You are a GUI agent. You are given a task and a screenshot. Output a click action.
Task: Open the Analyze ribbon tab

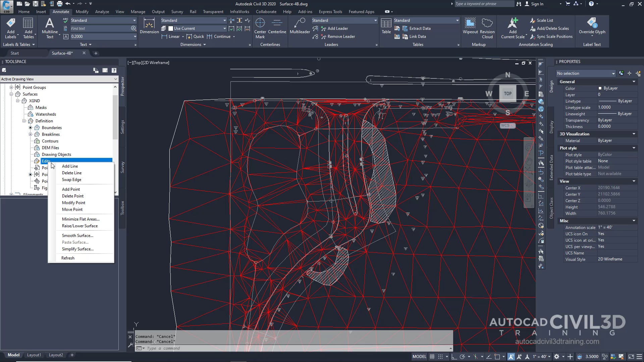[x=102, y=12]
